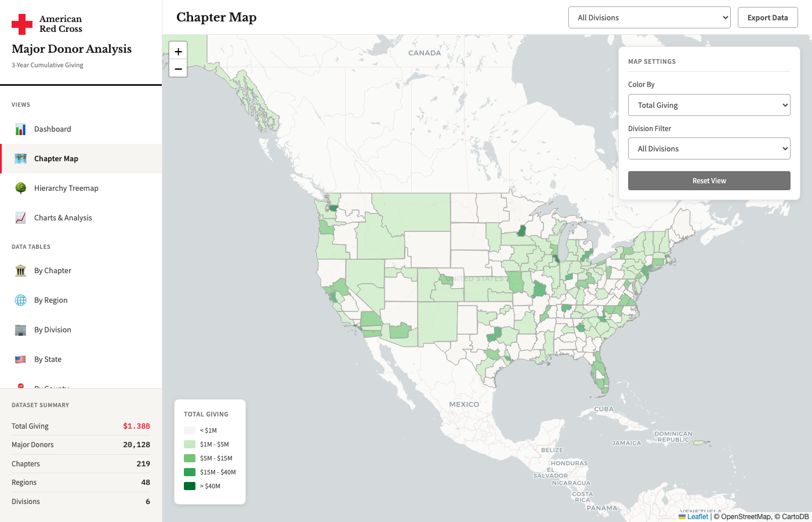This screenshot has width=812, height=522.
Task: Click the By Region globe icon
Action: 21,300
